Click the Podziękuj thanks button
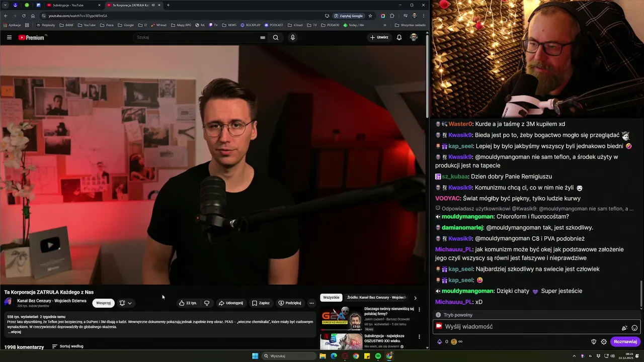Screen dimensions: 644x362 (290, 303)
